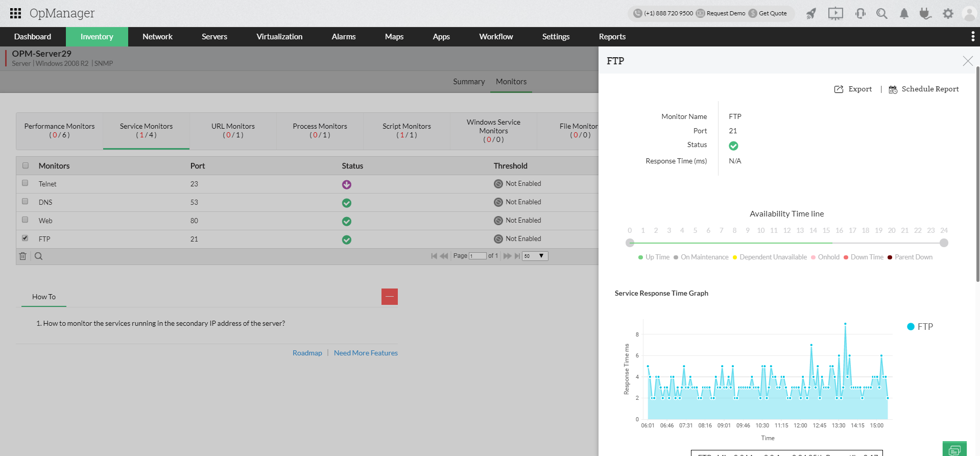This screenshot has height=456, width=980.
Task: Select the Process Monitors tab
Action: click(x=320, y=131)
